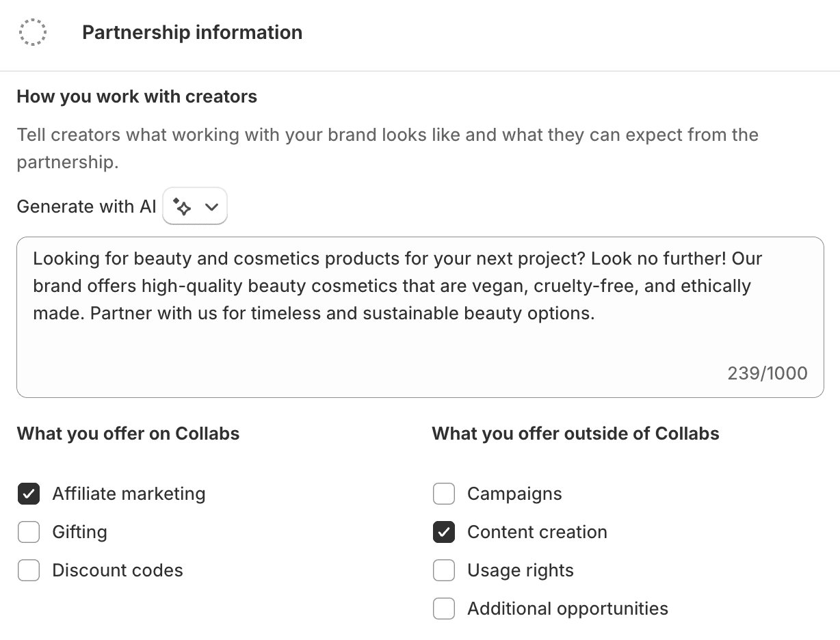Click the Gifting label text
This screenshot has width=840, height=640.
(x=79, y=532)
